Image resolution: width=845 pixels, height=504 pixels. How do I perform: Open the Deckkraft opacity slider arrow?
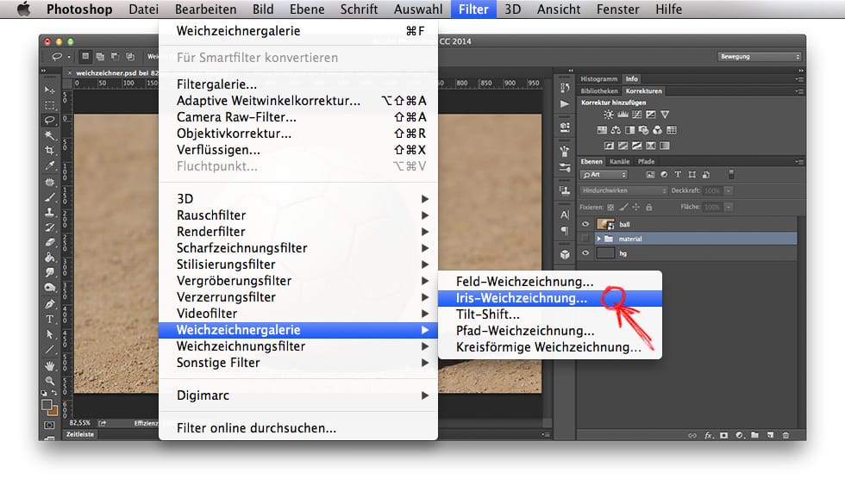click(729, 190)
